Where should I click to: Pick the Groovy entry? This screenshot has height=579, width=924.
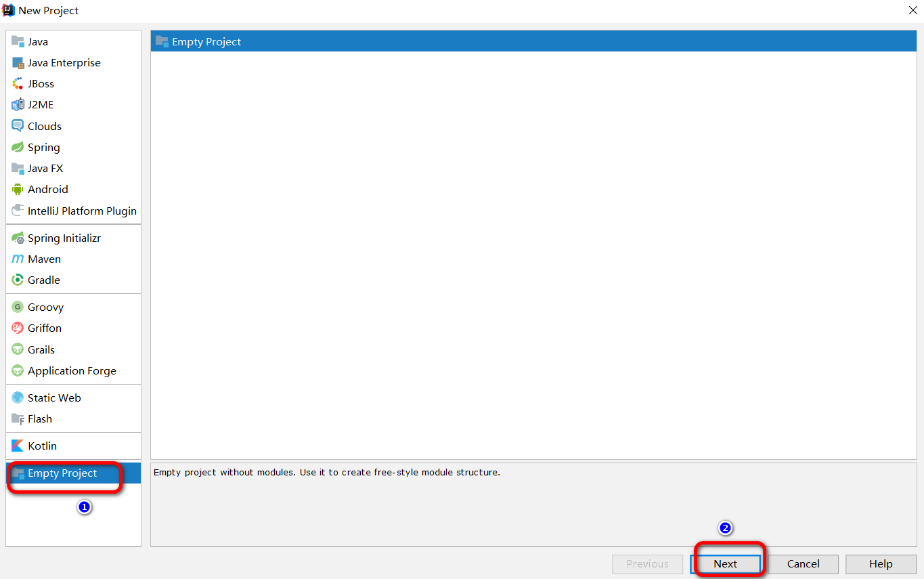click(73, 307)
